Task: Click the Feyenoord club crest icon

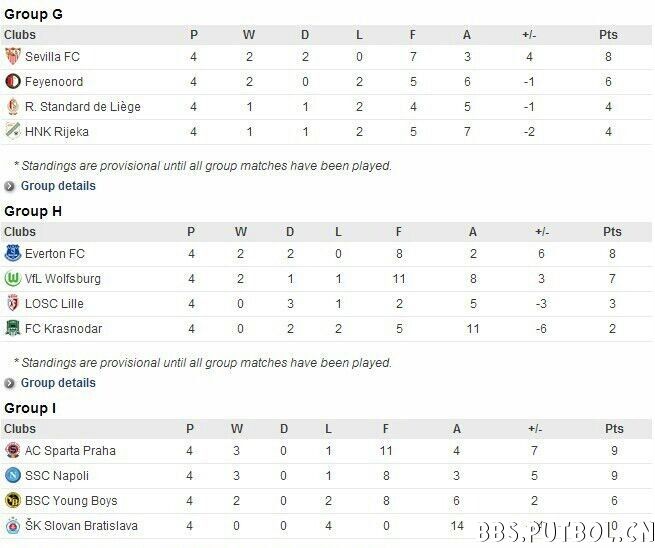Action: (x=13, y=81)
